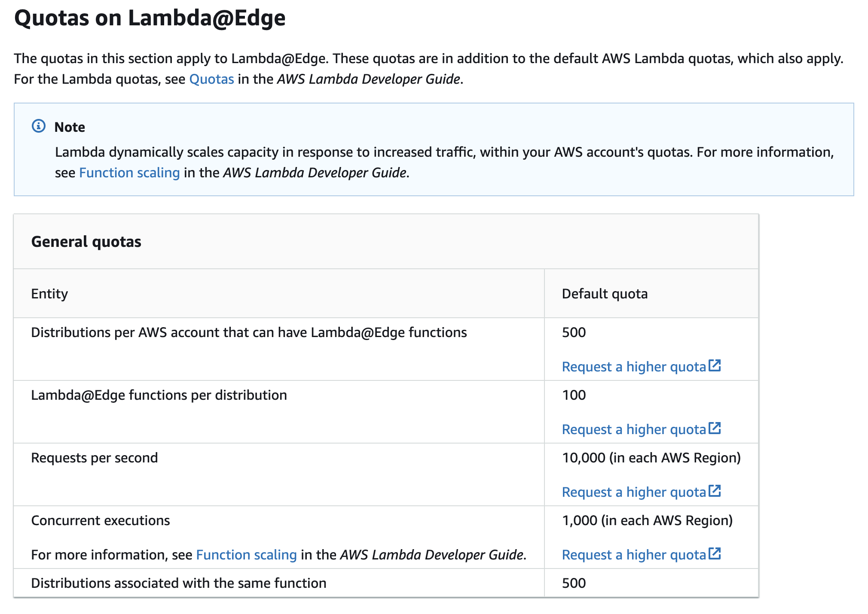This screenshot has height=614, width=868.
Task: Click the info icon beside Note
Action: tap(39, 126)
